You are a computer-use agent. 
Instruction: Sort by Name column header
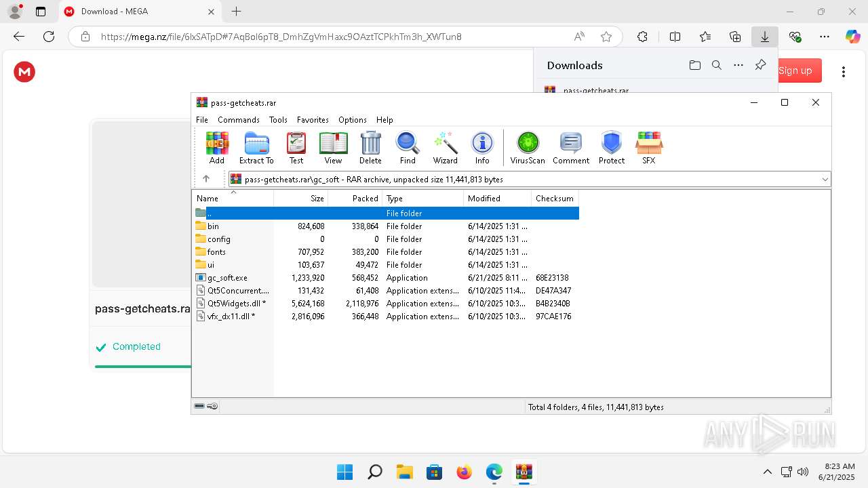(x=233, y=199)
